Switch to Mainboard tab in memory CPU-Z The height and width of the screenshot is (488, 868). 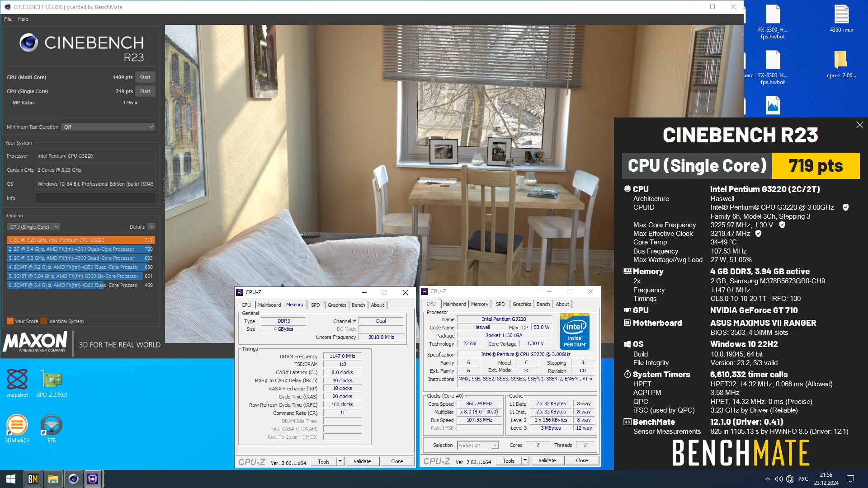point(269,305)
